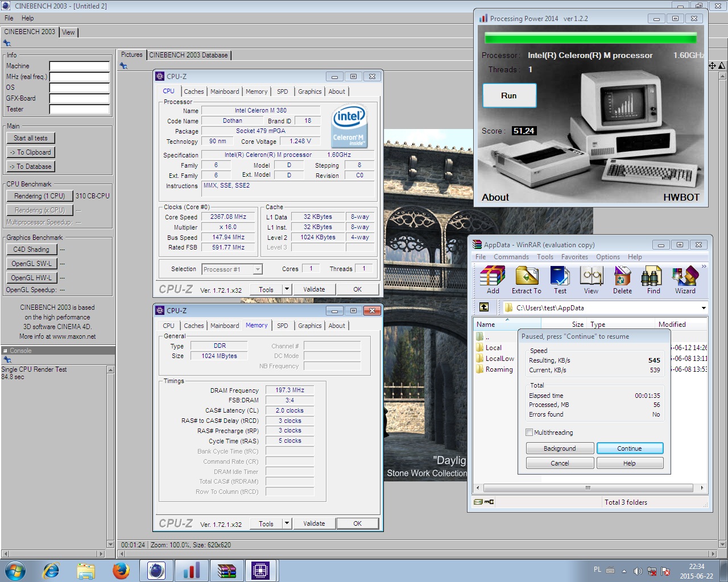
Task: Switch to the View tab in CINEBENCH
Action: [68, 32]
